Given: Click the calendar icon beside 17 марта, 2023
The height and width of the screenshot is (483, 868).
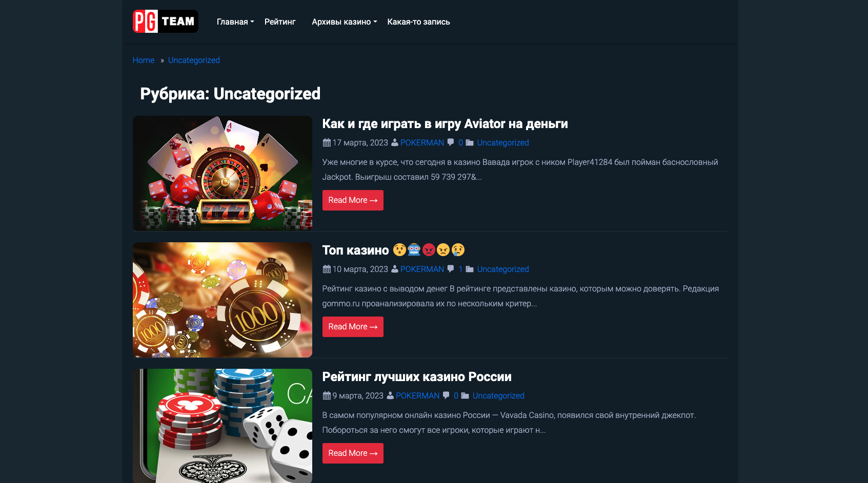Looking at the screenshot, I should tap(327, 143).
